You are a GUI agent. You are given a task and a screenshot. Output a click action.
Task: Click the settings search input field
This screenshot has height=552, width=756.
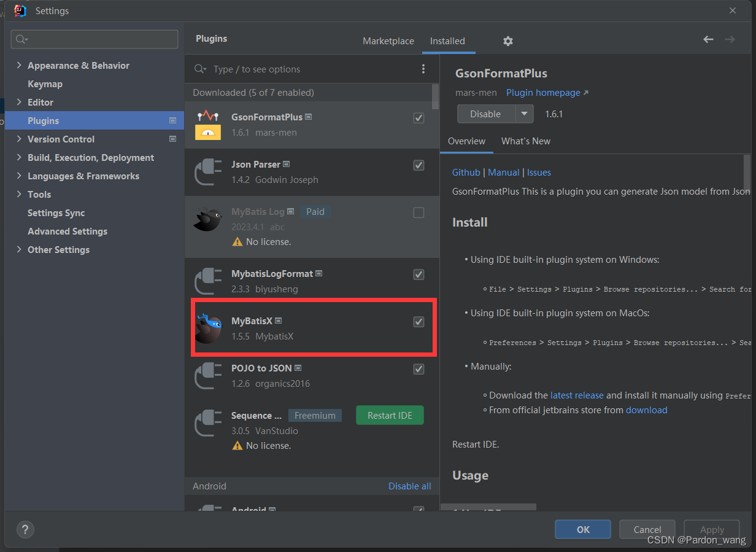(94, 39)
